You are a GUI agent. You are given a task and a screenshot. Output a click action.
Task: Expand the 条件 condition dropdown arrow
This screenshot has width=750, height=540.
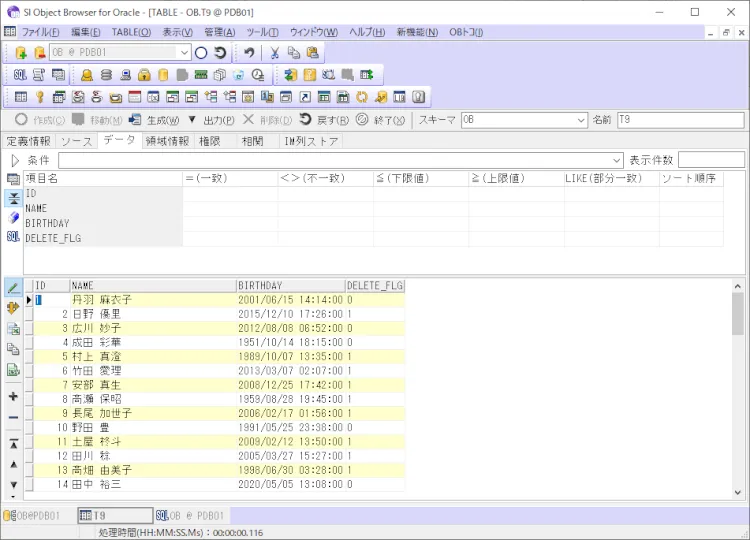coord(616,160)
